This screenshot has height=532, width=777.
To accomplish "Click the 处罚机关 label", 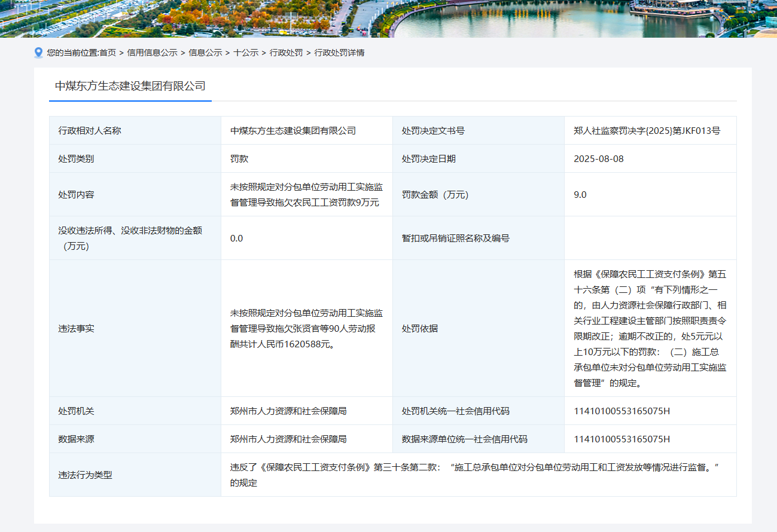I will click(76, 411).
